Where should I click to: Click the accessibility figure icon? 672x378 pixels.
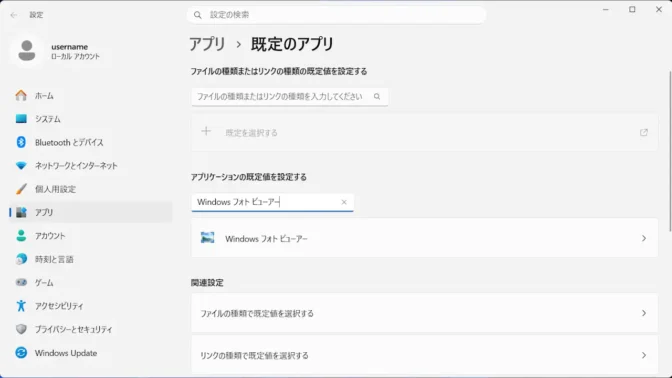[21, 306]
